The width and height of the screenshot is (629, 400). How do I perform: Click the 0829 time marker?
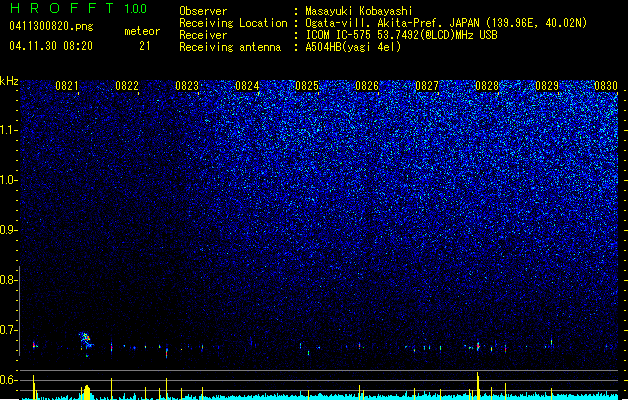click(x=547, y=86)
